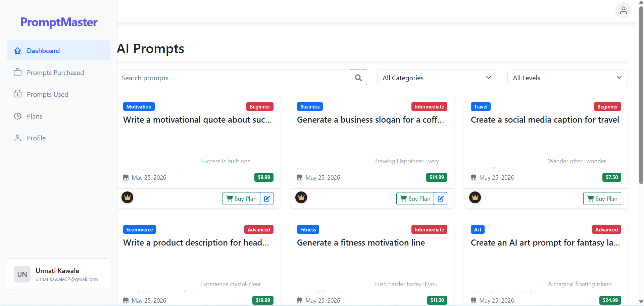Viewport: 644px width, 306px height.
Task: Buy Plan for the travel caption prompt
Action: point(602,199)
